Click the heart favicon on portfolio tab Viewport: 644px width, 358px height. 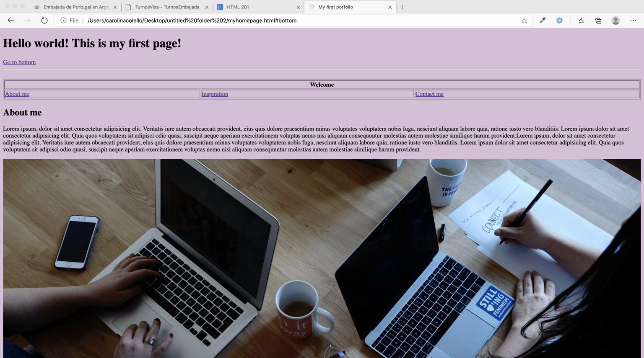312,7
